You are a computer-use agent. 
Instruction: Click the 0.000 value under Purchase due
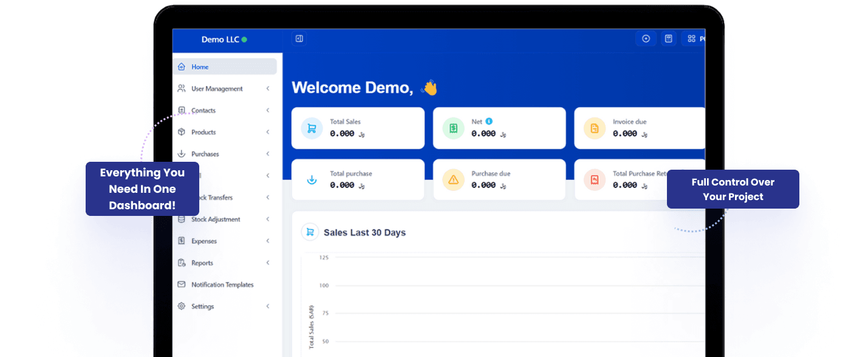coord(484,185)
